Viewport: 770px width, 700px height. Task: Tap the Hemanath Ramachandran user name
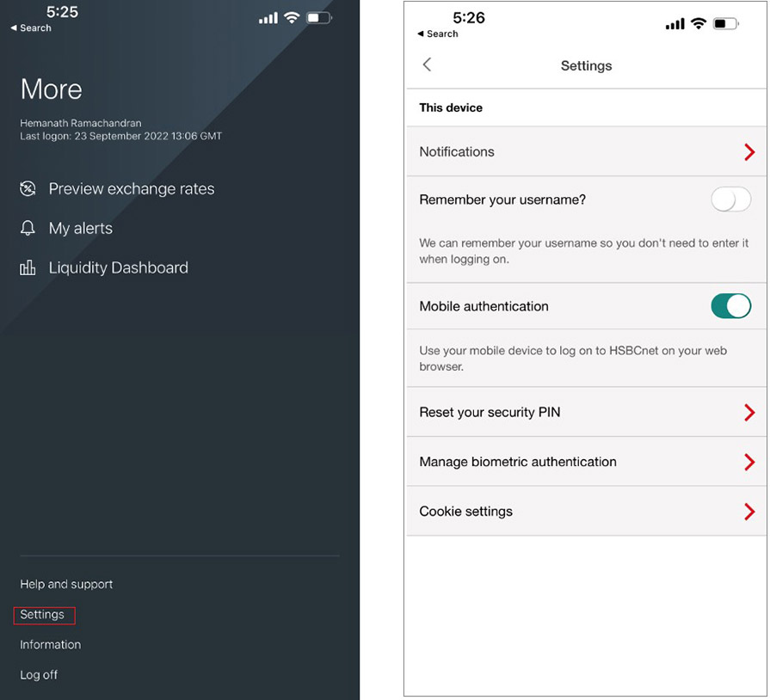(x=81, y=124)
